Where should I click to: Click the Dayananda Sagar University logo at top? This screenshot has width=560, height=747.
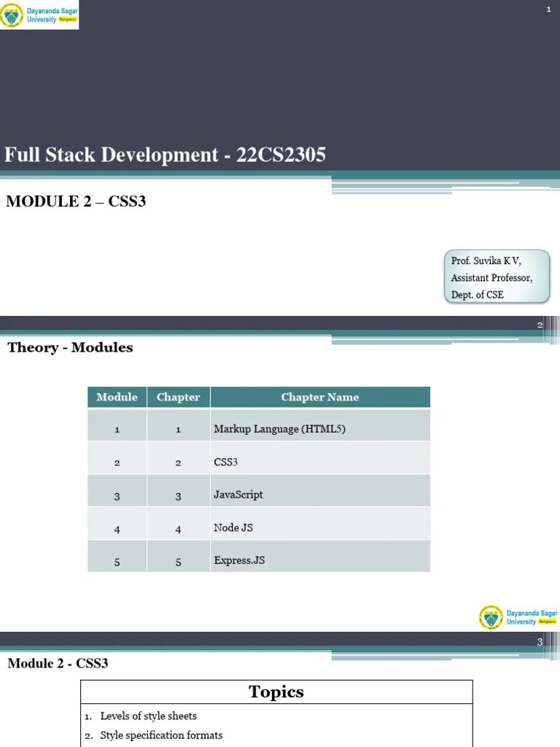(x=39, y=15)
